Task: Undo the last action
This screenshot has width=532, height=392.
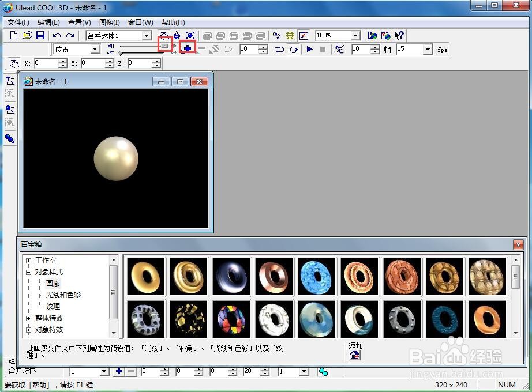Action: (57, 36)
